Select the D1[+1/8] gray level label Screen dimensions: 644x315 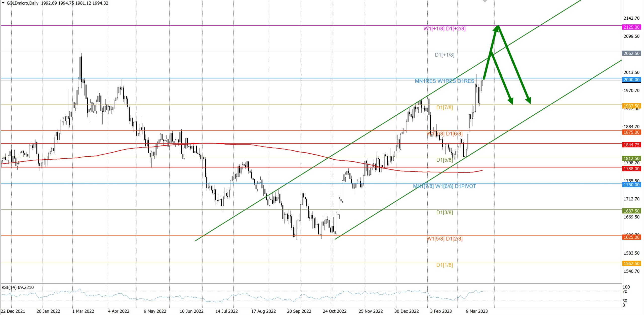[x=445, y=55]
